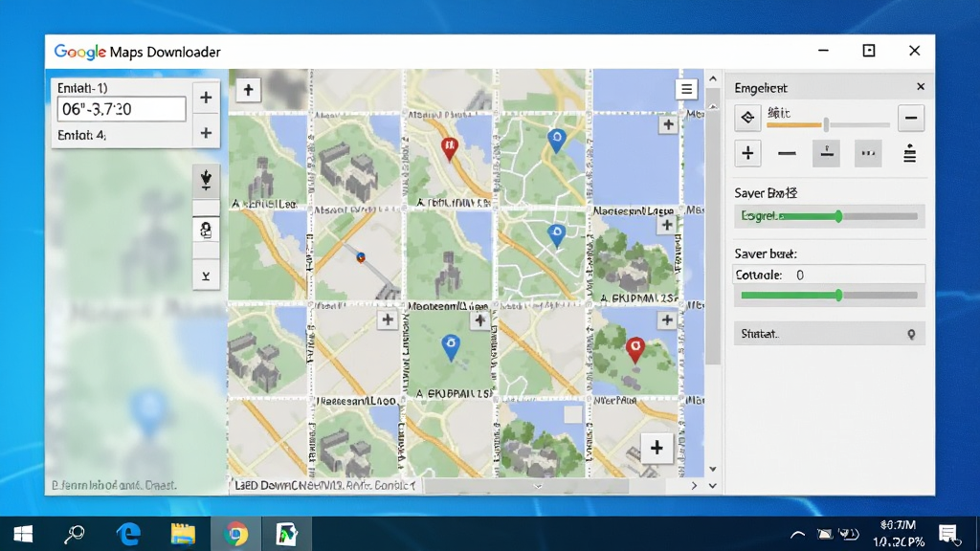980x551 pixels.
Task: Click the red pin marker near top center of map
Action: (449, 148)
